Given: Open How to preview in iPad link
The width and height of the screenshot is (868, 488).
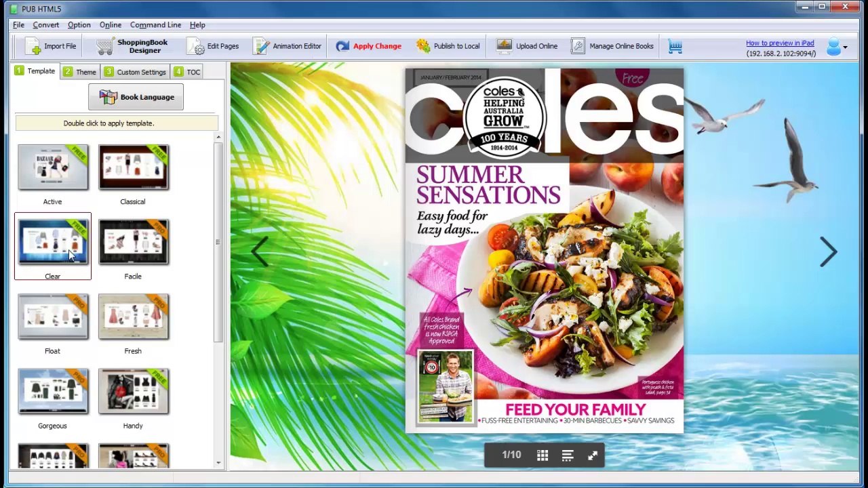Looking at the screenshot, I should [x=780, y=43].
